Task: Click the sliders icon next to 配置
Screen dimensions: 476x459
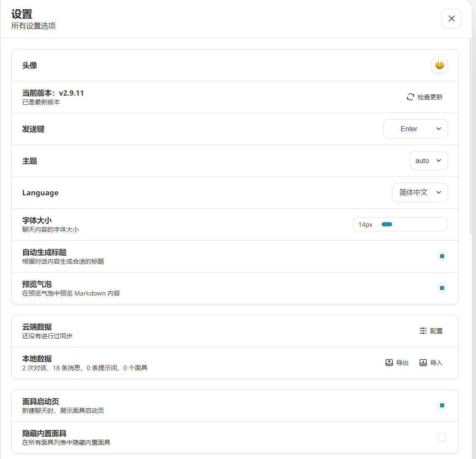Action: 423,331
